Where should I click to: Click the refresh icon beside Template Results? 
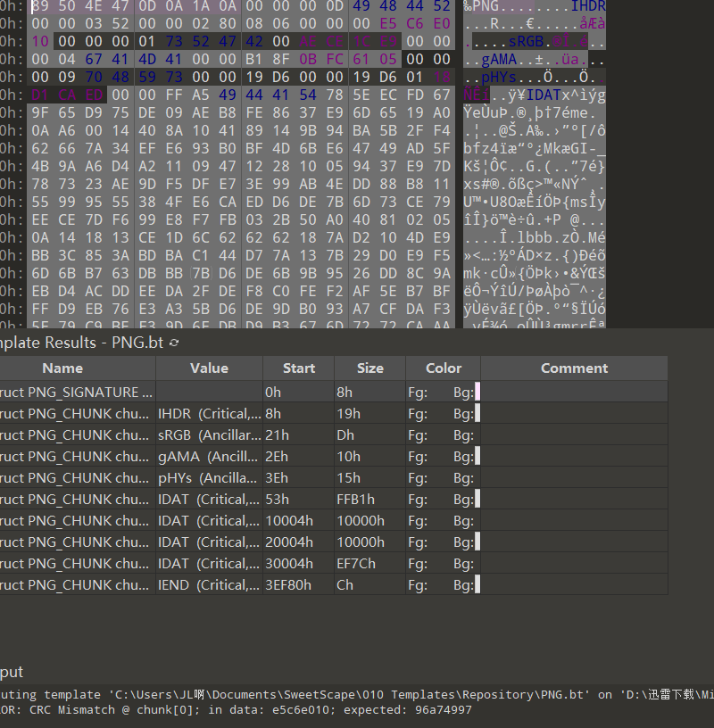tap(173, 343)
